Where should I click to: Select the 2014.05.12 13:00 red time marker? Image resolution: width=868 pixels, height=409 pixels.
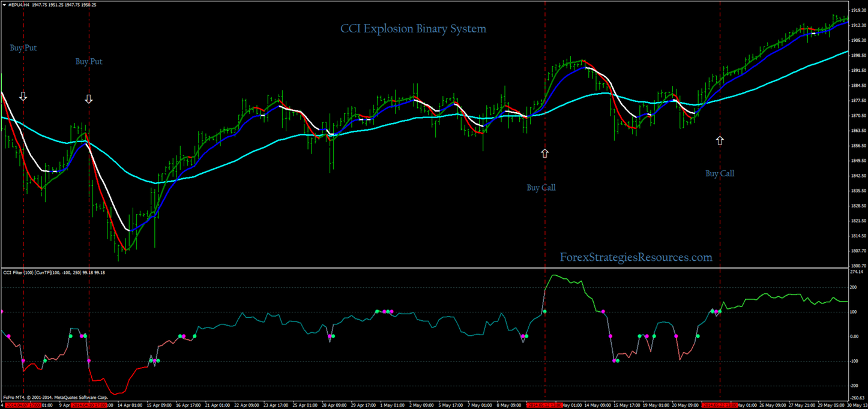click(544, 405)
